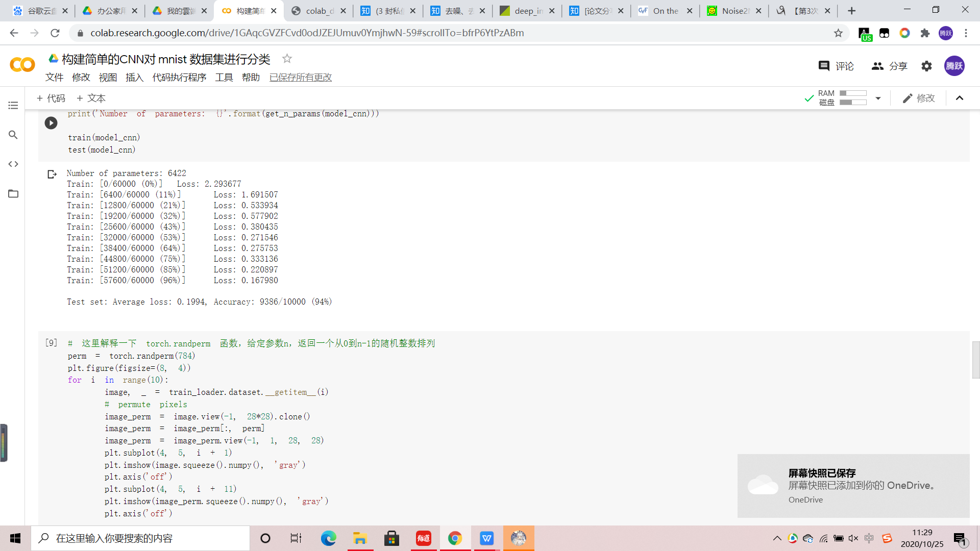The height and width of the screenshot is (551, 980).
Task: Star this Colab notebook
Action: [x=287, y=59]
